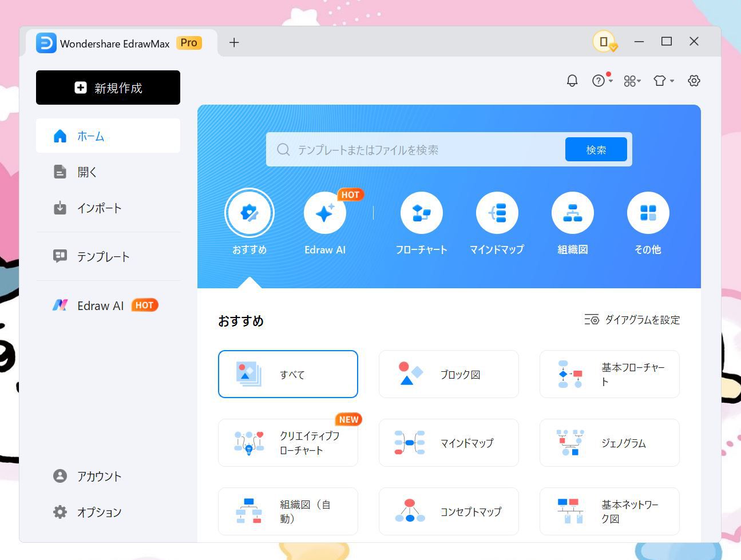Click the 検索 button

click(x=596, y=149)
